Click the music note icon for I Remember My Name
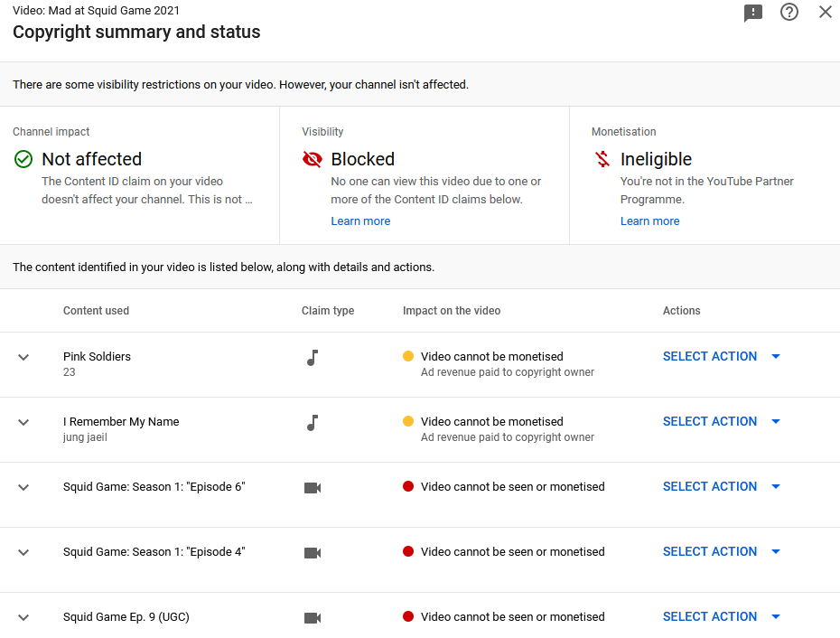The height and width of the screenshot is (638, 840). click(x=313, y=423)
